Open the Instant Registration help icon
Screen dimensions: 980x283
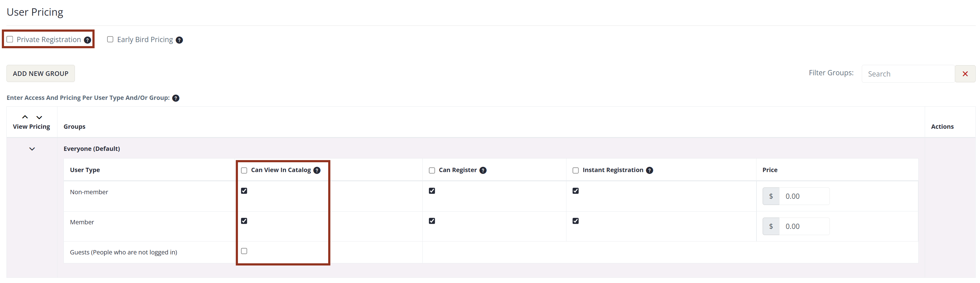(x=649, y=171)
